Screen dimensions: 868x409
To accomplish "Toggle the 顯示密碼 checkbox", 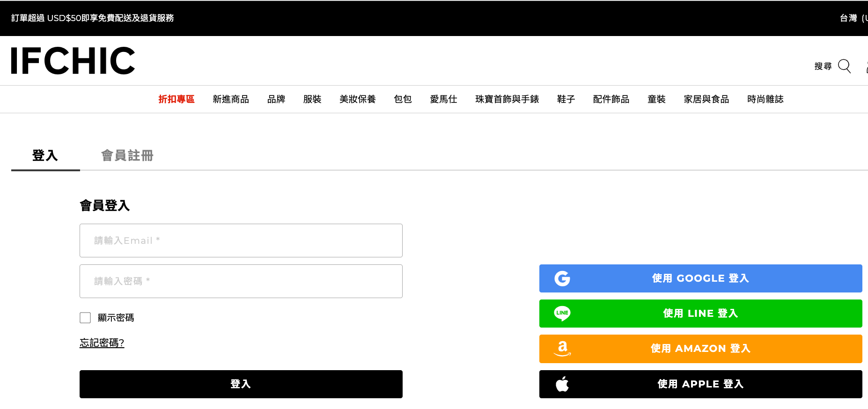I will [85, 318].
